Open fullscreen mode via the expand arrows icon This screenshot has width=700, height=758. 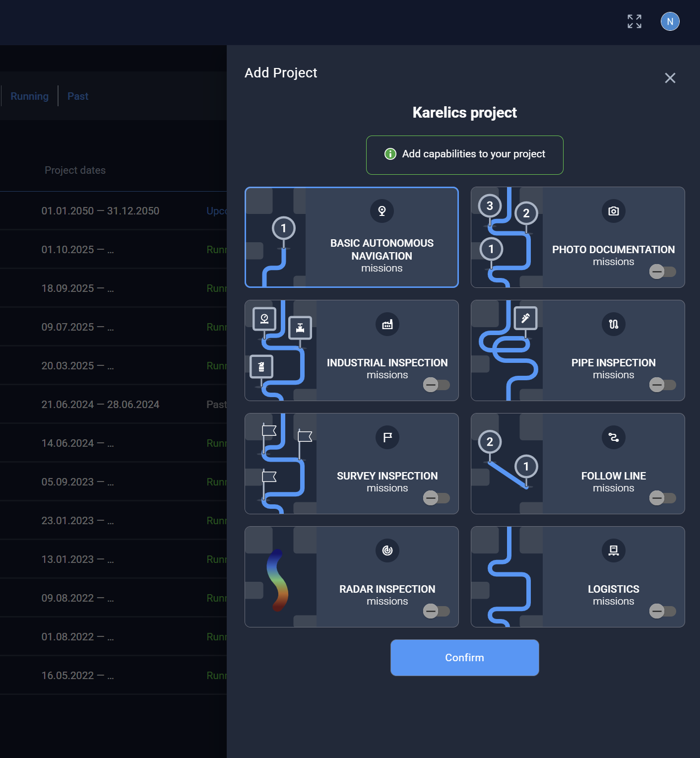(634, 21)
